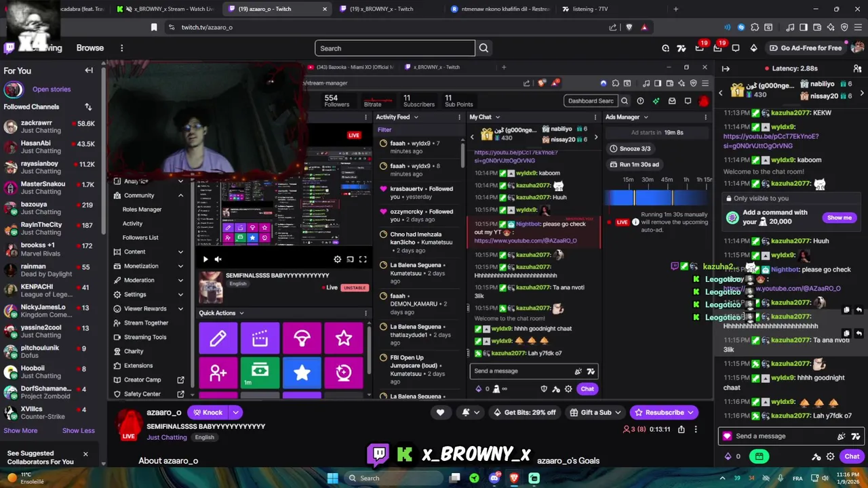Collapse the chat panel with the arrow
The height and width of the screenshot is (488, 868).
point(726,68)
